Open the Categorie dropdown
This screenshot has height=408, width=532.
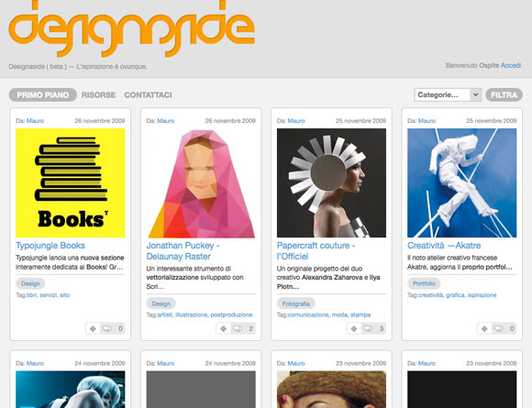coord(448,95)
